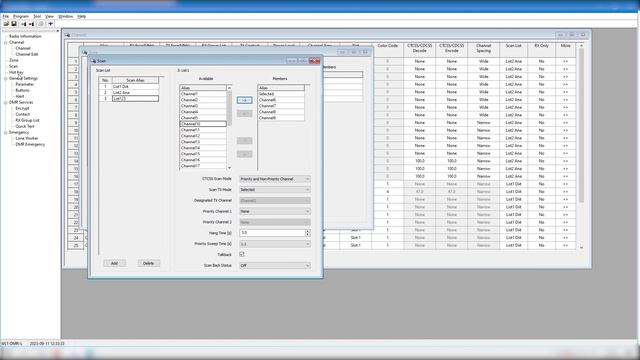The height and width of the screenshot is (360, 640).
Task: Open the File menu
Action: pyautogui.click(x=6, y=16)
